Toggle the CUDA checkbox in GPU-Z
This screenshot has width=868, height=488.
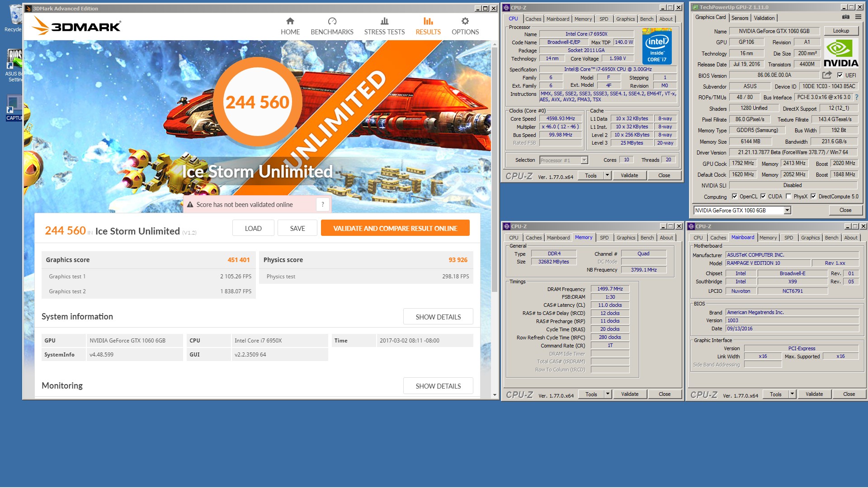pos(763,197)
